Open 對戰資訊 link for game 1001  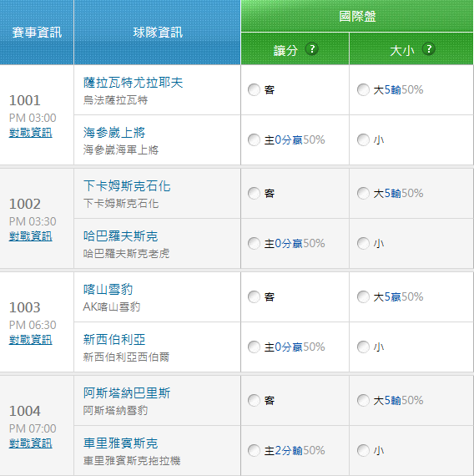click(31, 133)
